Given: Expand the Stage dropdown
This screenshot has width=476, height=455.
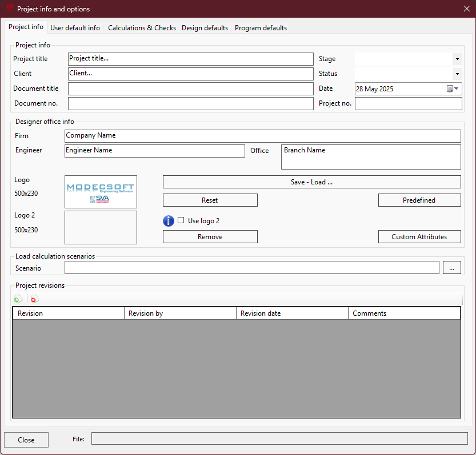Looking at the screenshot, I should coord(457,59).
